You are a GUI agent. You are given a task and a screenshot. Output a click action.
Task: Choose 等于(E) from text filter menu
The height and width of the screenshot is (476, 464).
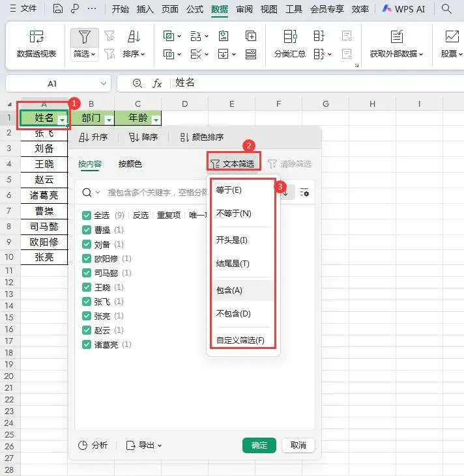[x=243, y=190]
